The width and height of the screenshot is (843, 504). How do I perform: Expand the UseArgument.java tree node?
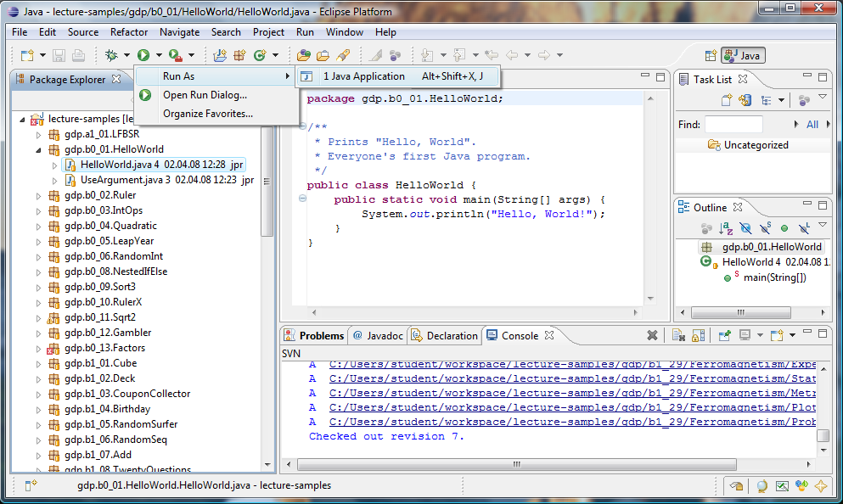click(x=55, y=180)
